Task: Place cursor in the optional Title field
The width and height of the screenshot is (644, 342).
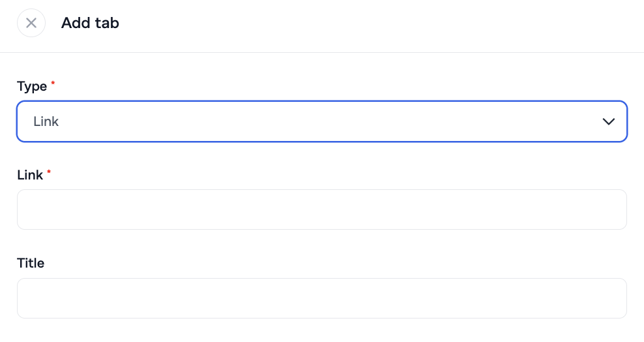Action: 321,298
